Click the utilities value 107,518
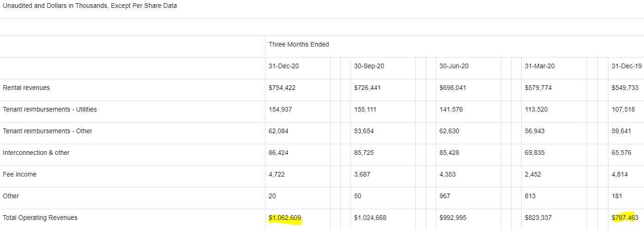 click(x=623, y=109)
